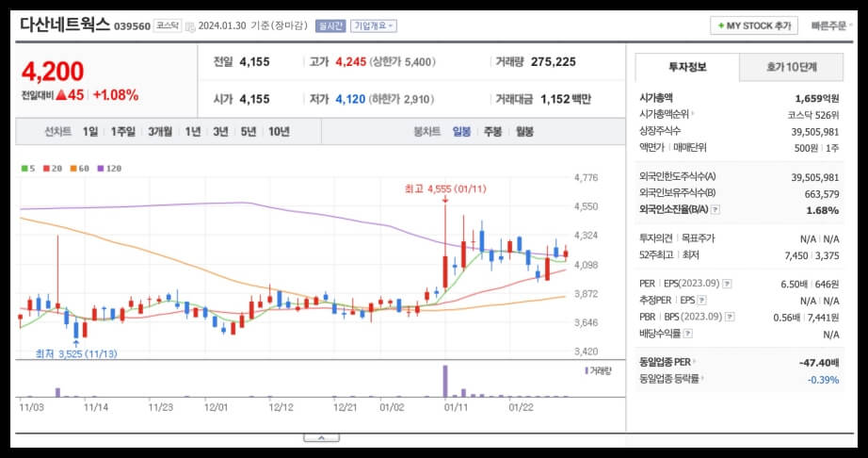868x458 pixels.
Task: Click the 다산네트웍스 stock name
Action: point(65,25)
